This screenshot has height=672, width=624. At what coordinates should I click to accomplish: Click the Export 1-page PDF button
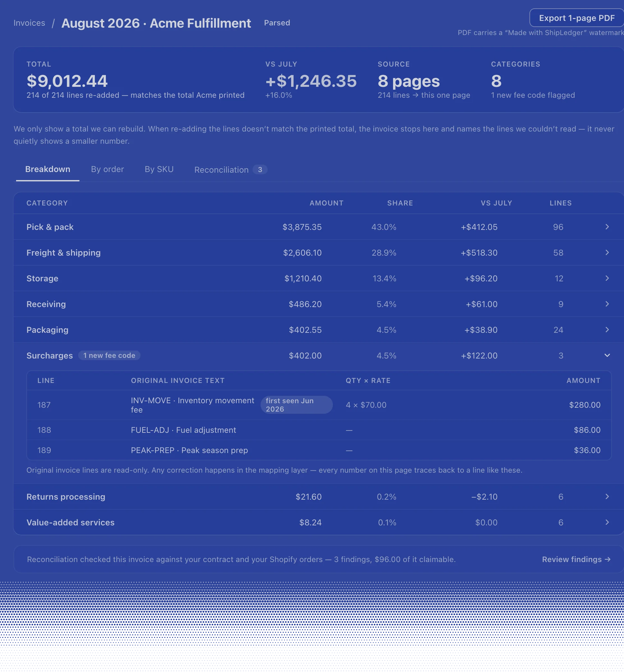[x=577, y=18]
